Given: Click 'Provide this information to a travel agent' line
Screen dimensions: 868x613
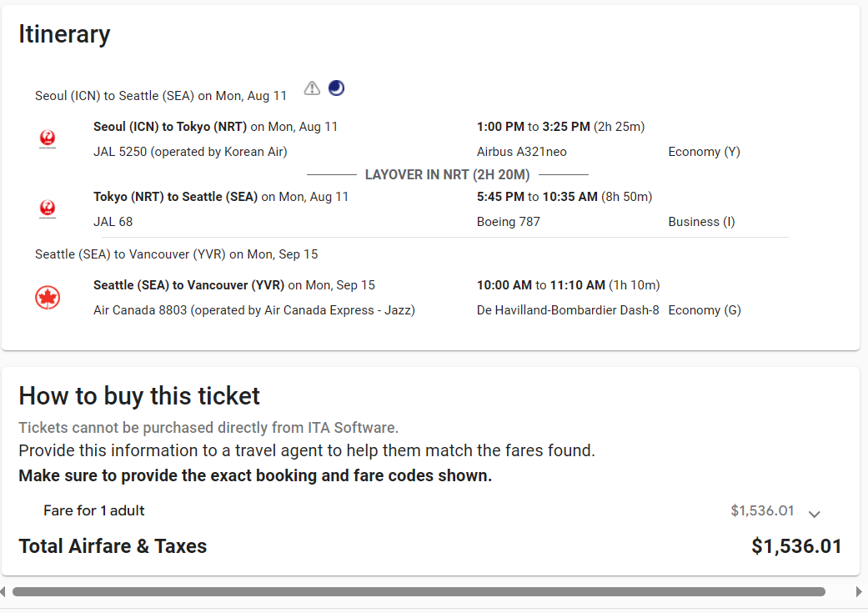Looking at the screenshot, I should click(x=307, y=450).
